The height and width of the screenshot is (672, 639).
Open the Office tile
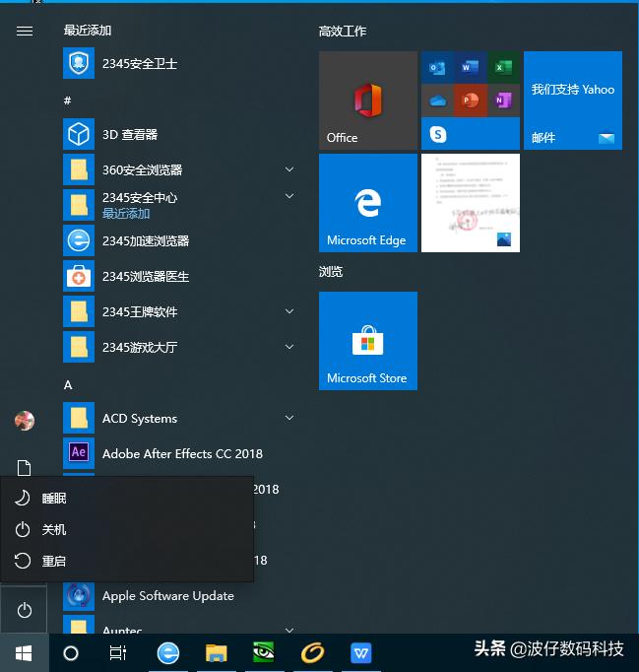tap(368, 101)
